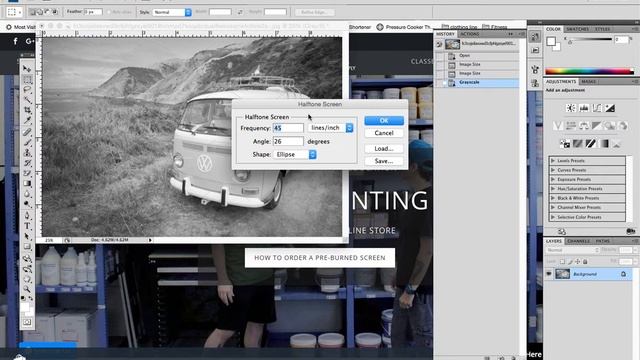640x360 pixels.
Task: Add a Vibrance adjustment
Action: coord(558,126)
